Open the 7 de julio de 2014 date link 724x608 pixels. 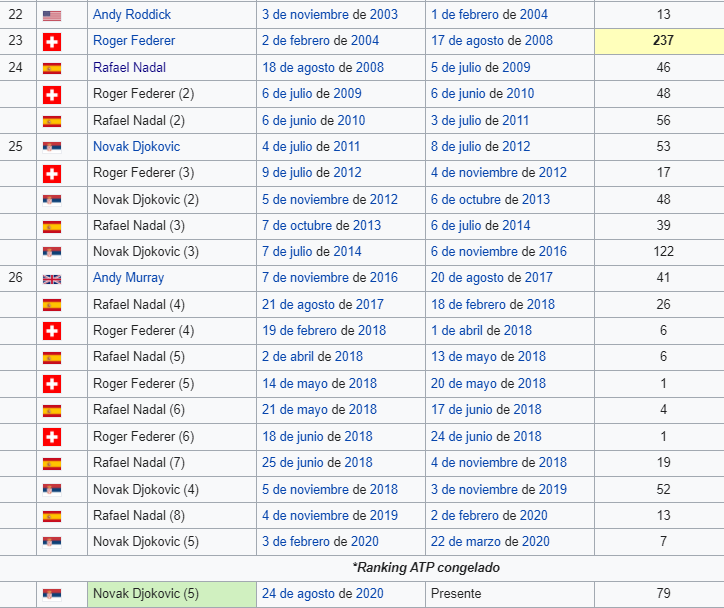(312, 252)
